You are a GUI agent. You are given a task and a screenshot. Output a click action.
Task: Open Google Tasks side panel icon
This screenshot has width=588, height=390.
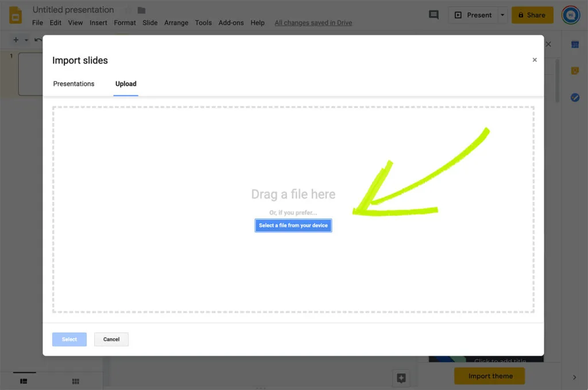(x=575, y=97)
